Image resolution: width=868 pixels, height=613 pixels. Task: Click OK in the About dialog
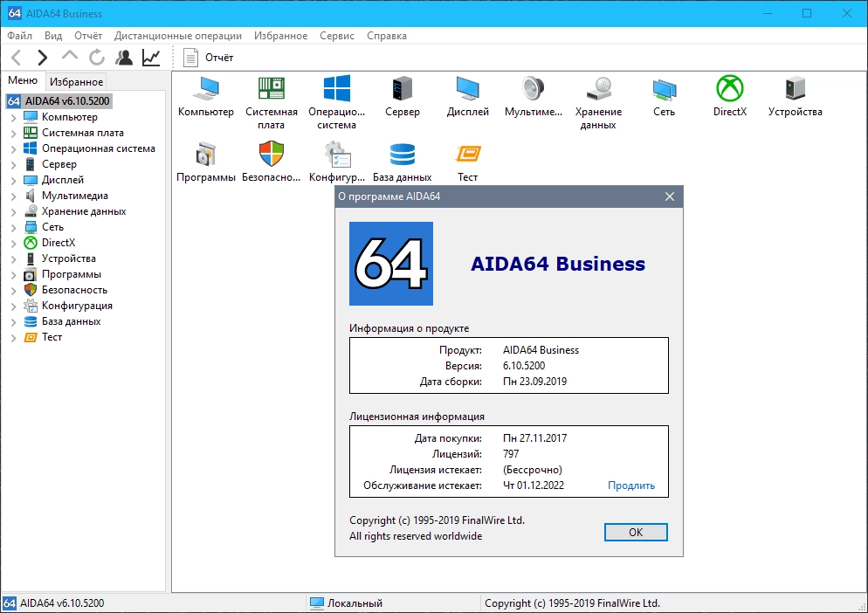point(636,532)
